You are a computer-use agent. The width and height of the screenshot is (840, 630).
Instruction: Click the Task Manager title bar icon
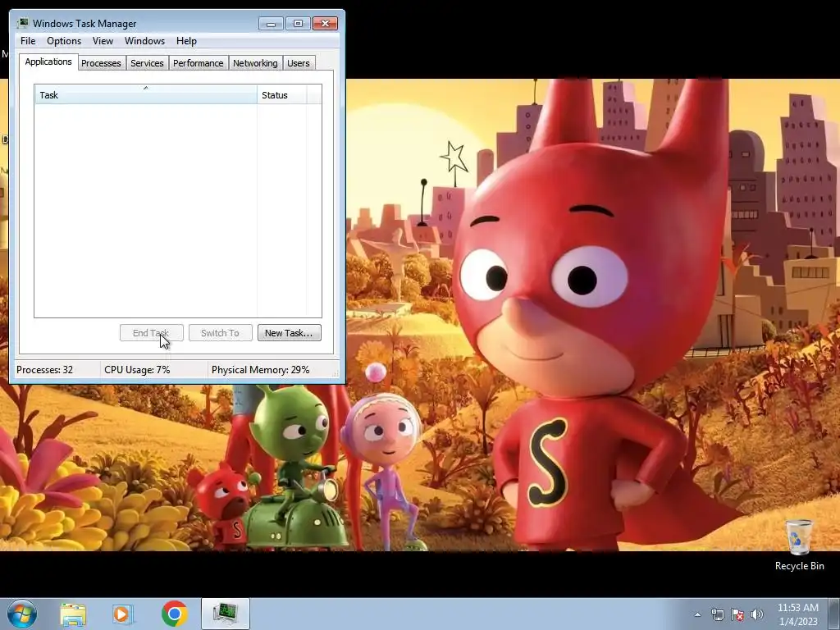tap(23, 23)
